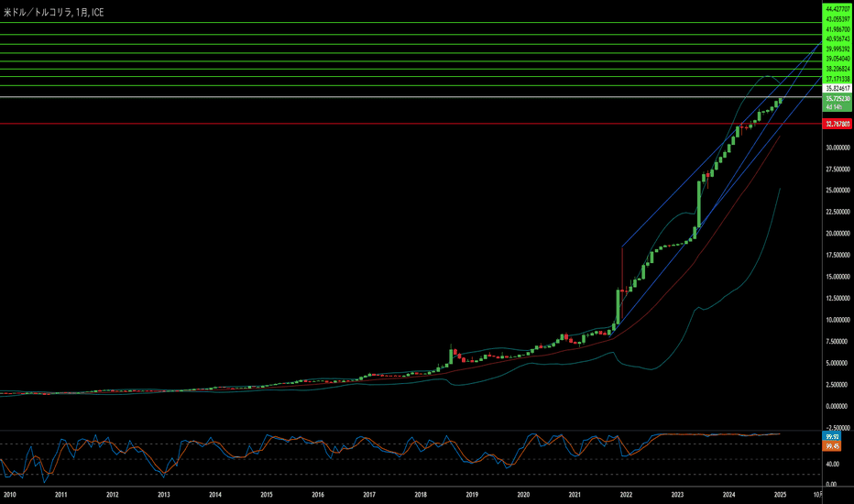This screenshot has height=504, width=854.
Task: Select the red horizontal line at 32.767803
Action: coord(411,124)
